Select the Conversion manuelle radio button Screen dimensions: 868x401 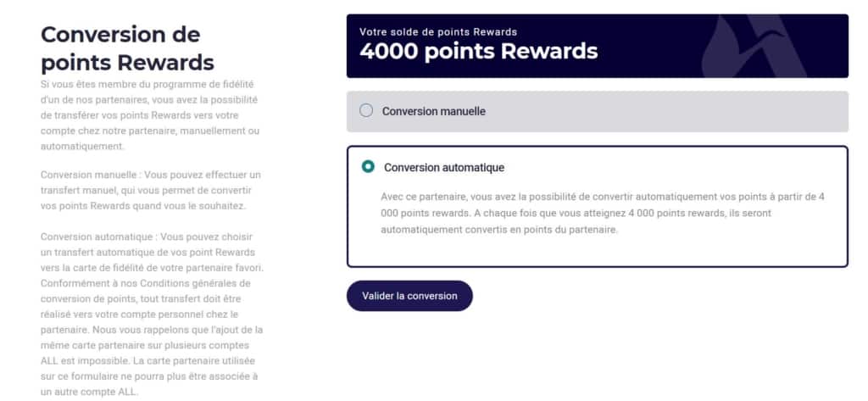click(x=366, y=110)
